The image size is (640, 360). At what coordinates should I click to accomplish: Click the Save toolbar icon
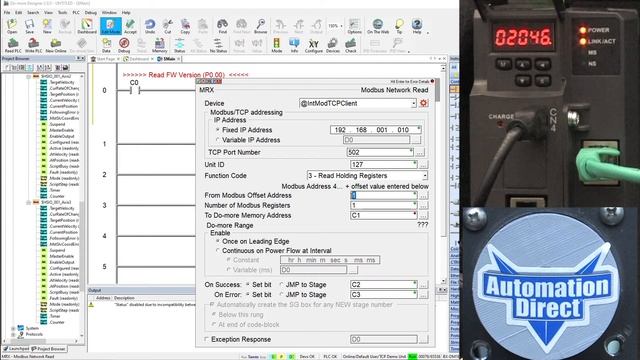coord(29,26)
